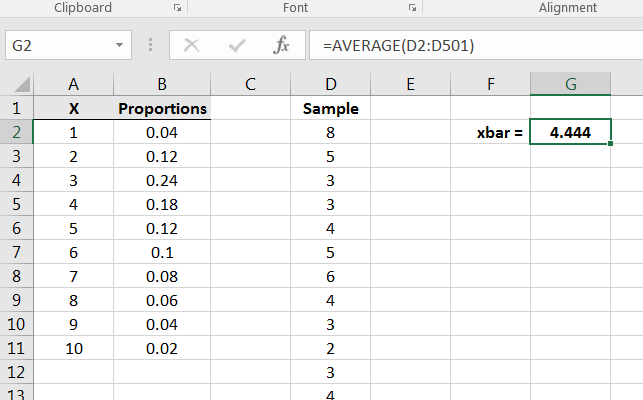
Task: Expand the Name Box dropdown arrow
Action: (x=120, y=46)
